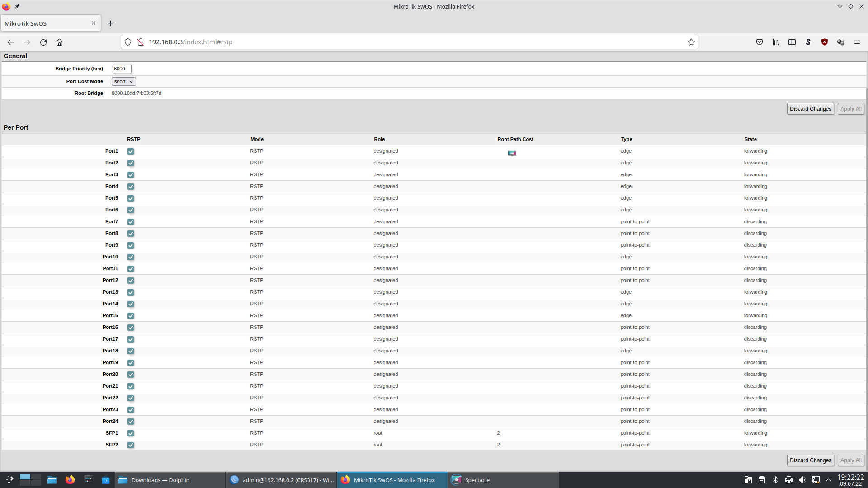
Task: Click the Bridge Priority hex field
Action: click(x=122, y=69)
